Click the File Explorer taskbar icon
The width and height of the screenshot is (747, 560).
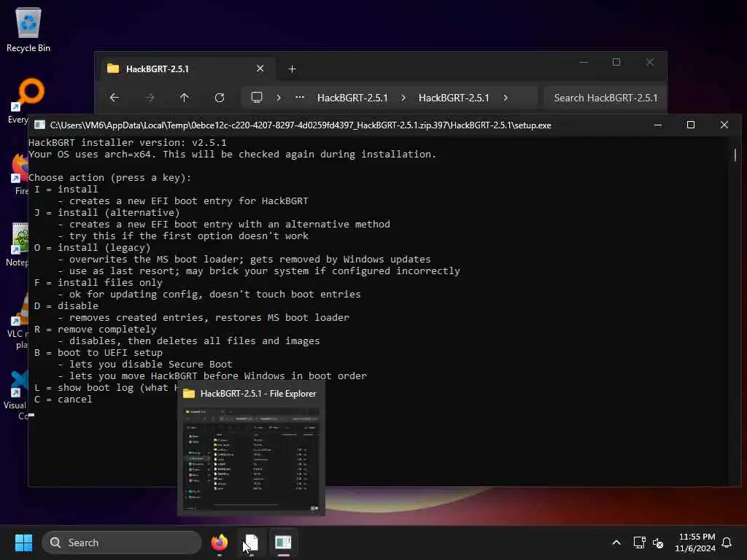coord(251,542)
